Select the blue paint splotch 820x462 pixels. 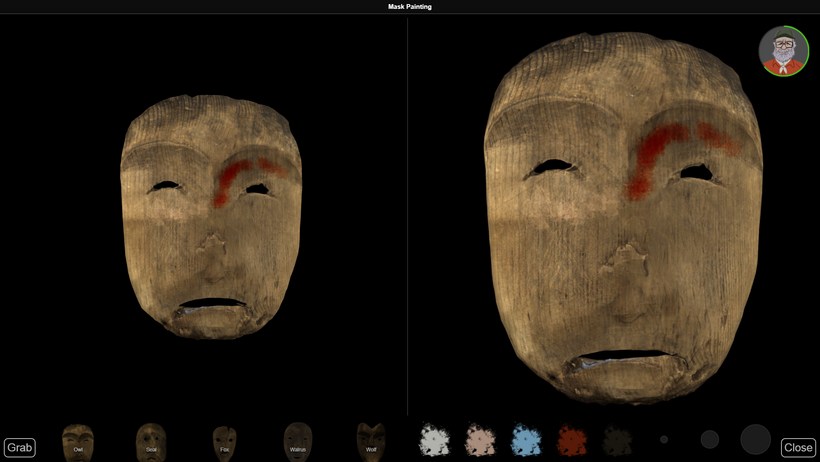[526, 440]
